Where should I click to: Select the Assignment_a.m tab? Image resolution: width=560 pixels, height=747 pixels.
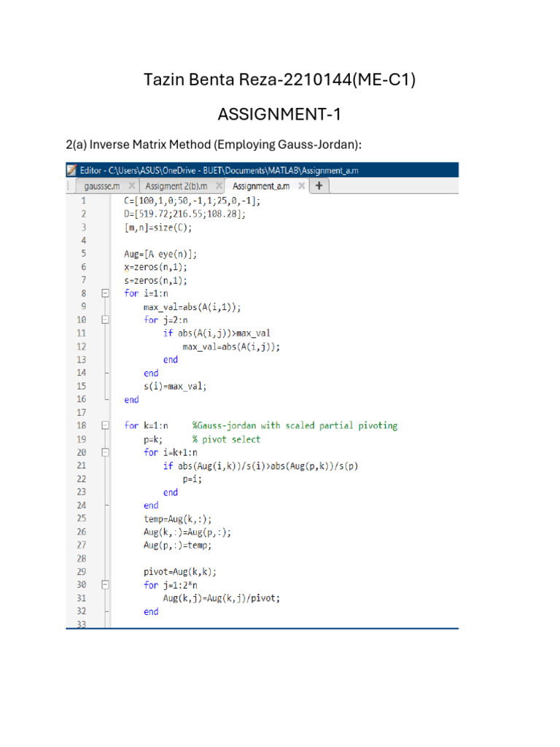click(x=261, y=186)
